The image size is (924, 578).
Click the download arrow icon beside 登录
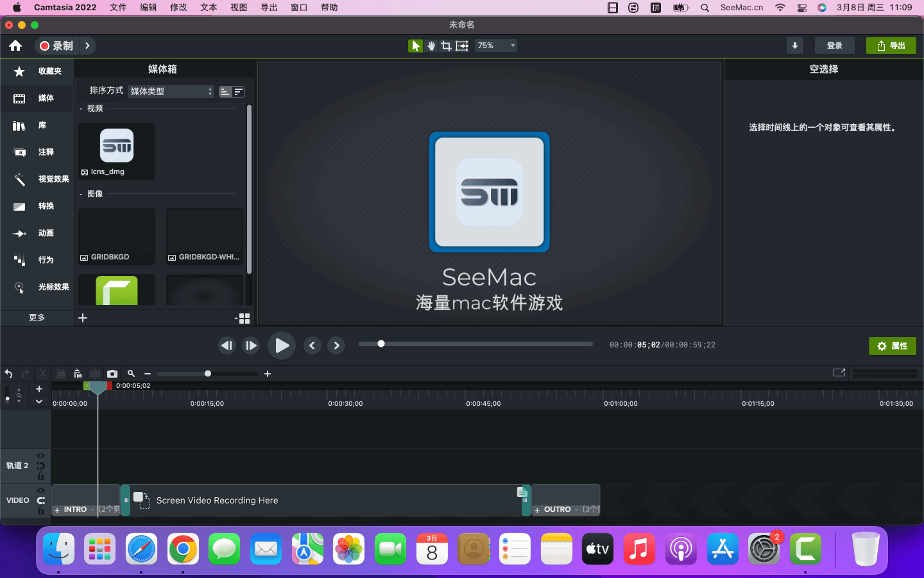pyautogui.click(x=794, y=46)
